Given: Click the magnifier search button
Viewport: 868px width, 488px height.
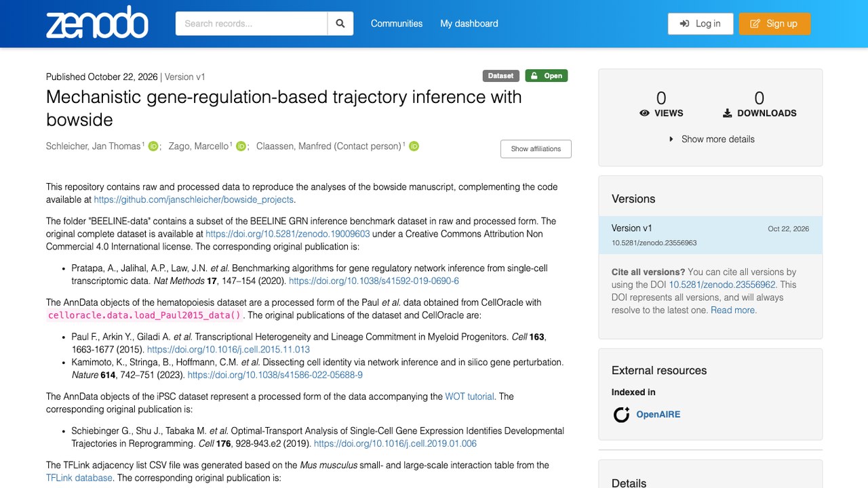Looking at the screenshot, I should 340,24.
